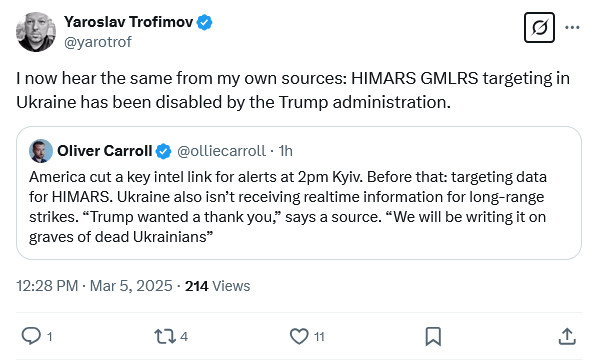Screen dimensions: 598x360
Task: Click Oliver Carroll's verified badge
Action: [x=164, y=151]
